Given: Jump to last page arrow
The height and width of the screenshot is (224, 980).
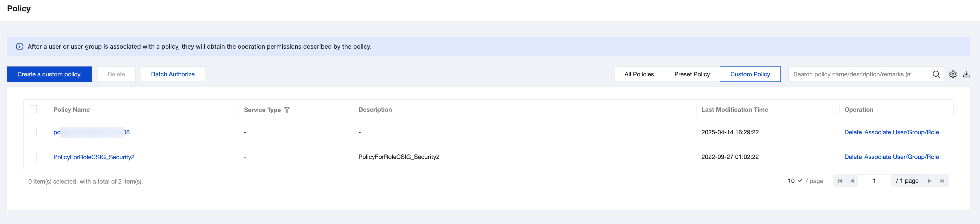Looking at the screenshot, I should click(942, 181).
